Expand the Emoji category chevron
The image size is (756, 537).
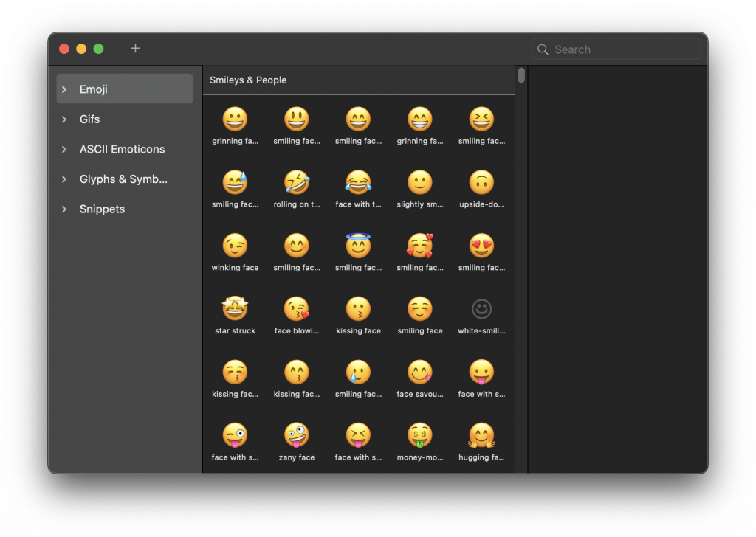tap(64, 89)
